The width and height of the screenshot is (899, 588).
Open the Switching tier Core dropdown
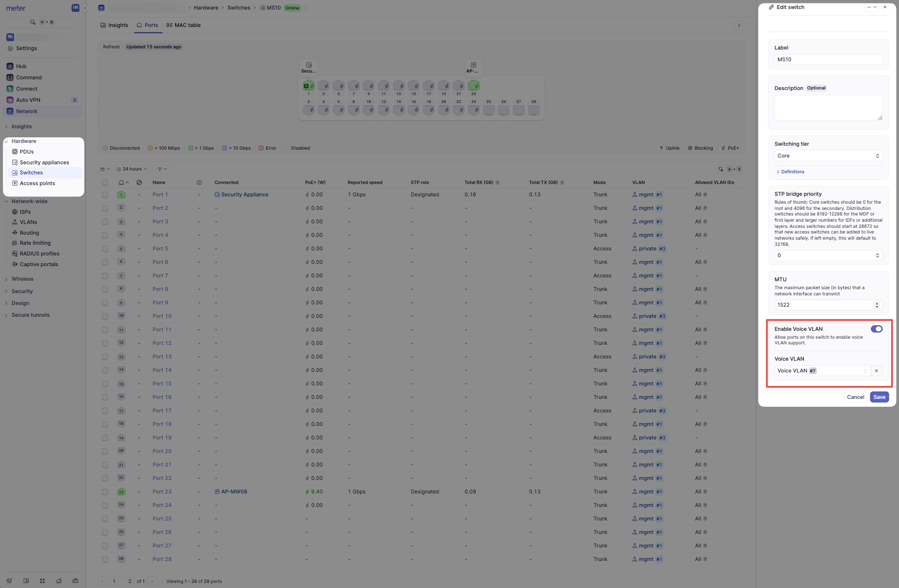tap(828, 156)
